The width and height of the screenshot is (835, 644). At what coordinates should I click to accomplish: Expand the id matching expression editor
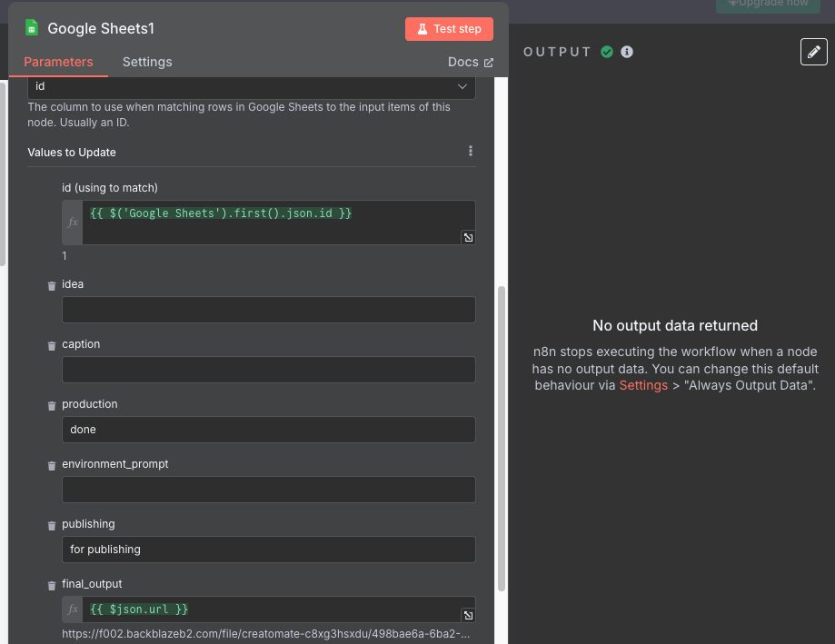pyautogui.click(x=468, y=237)
